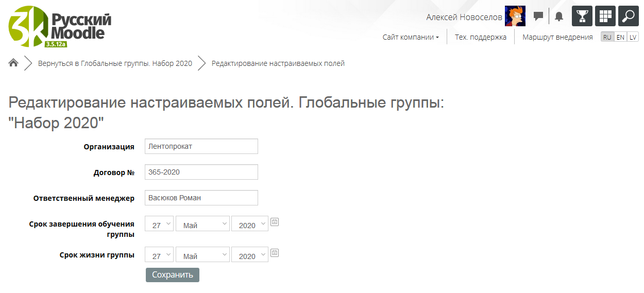Click the trophy achievements icon
This screenshot has width=644, height=293.
(x=582, y=16)
